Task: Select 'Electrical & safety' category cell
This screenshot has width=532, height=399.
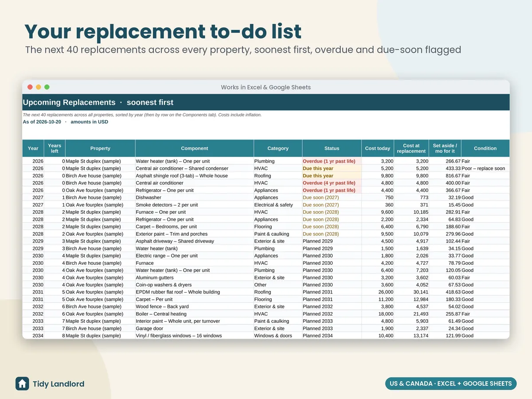Action: point(278,205)
